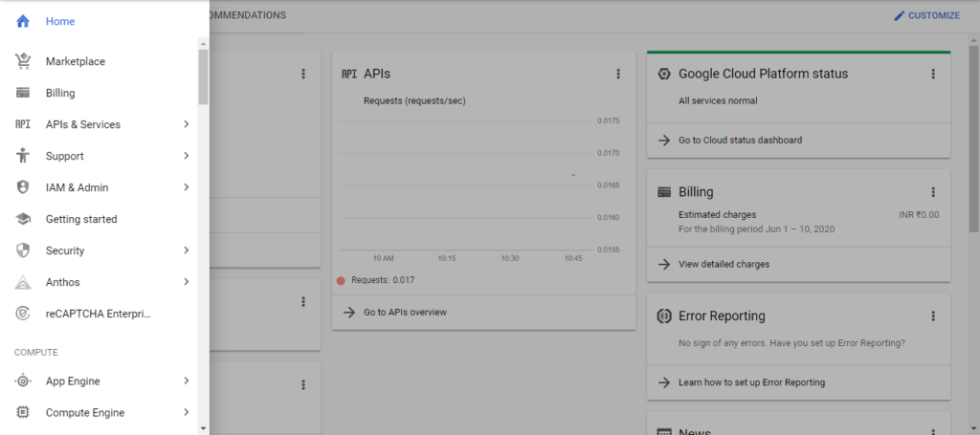
Task: Click arrow icon beside View detailed charges
Action: point(664,264)
